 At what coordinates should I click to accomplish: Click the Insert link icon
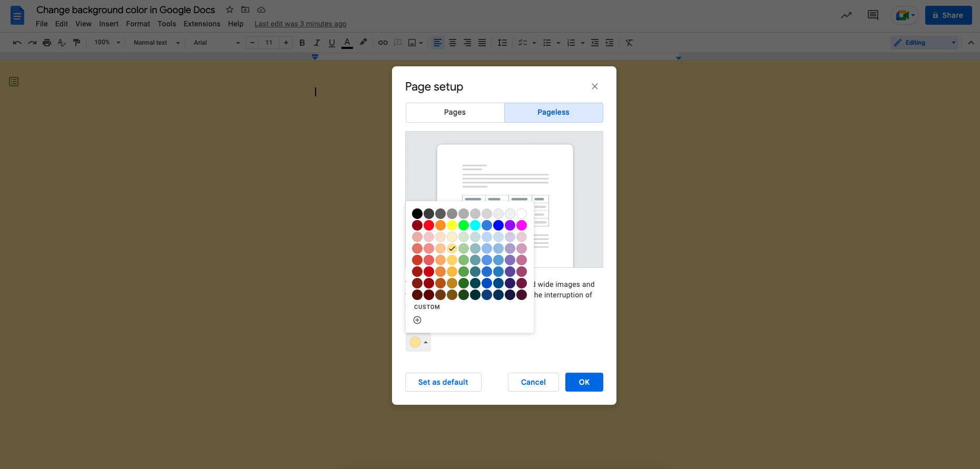tap(383, 43)
